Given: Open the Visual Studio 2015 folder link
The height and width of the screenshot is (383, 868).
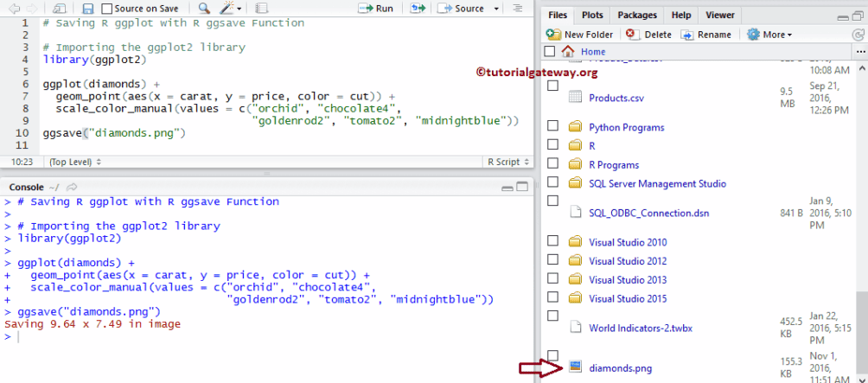Looking at the screenshot, I should click(628, 299).
